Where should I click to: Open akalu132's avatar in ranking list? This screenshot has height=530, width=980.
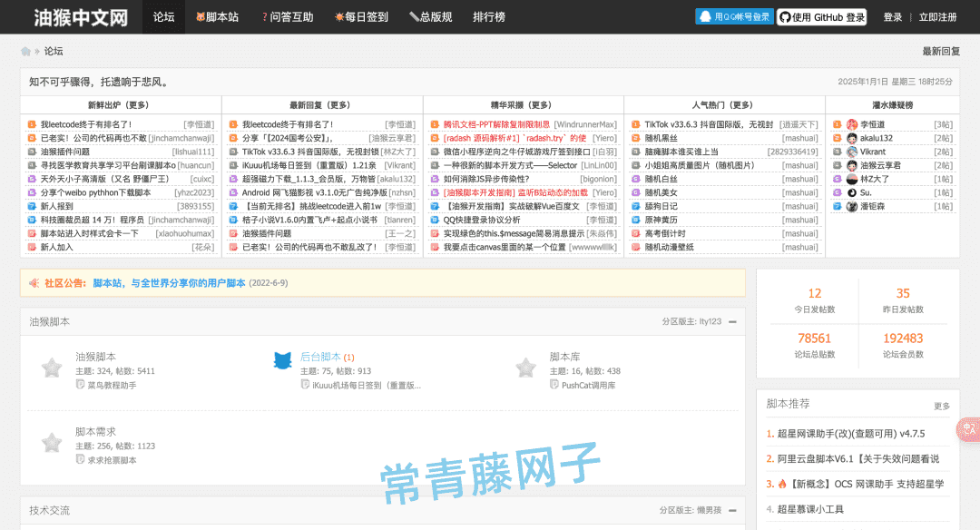(x=852, y=138)
